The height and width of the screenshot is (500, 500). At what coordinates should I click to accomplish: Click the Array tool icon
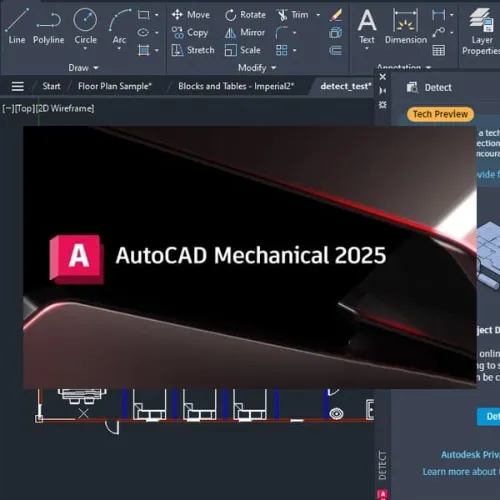281,50
